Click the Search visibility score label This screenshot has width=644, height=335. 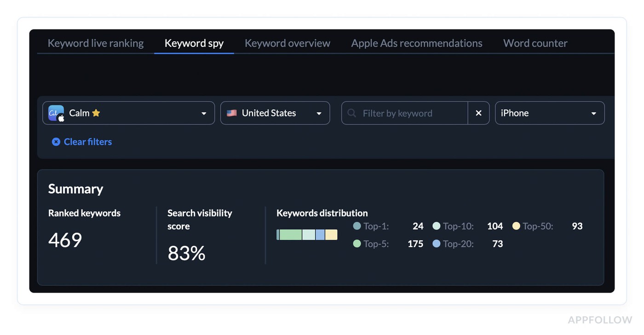[200, 219]
